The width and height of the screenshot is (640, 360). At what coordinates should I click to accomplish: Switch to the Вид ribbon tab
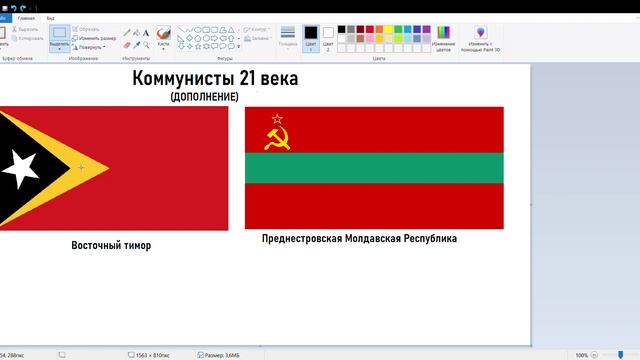coord(50,18)
